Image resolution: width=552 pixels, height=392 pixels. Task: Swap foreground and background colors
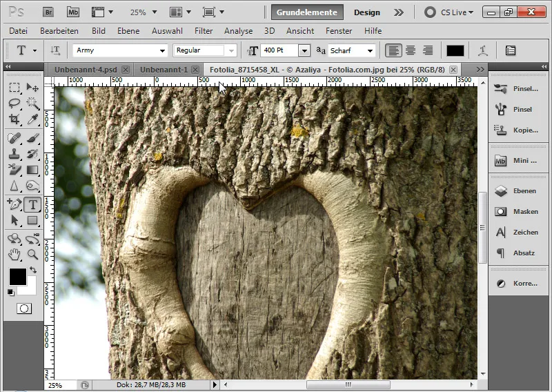coord(33,270)
